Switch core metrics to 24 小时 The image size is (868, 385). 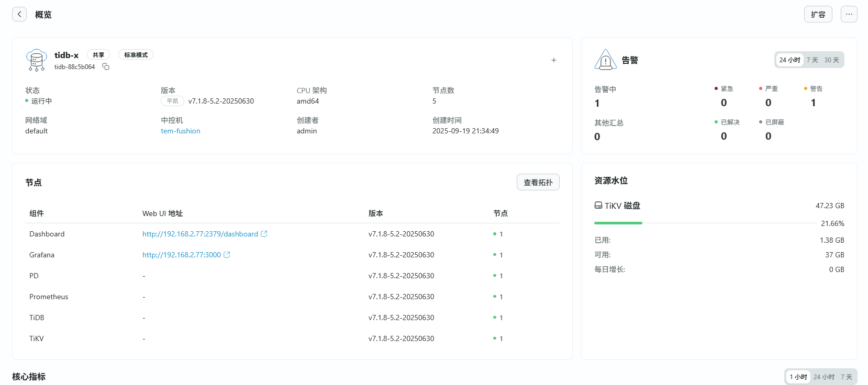(824, 377)
